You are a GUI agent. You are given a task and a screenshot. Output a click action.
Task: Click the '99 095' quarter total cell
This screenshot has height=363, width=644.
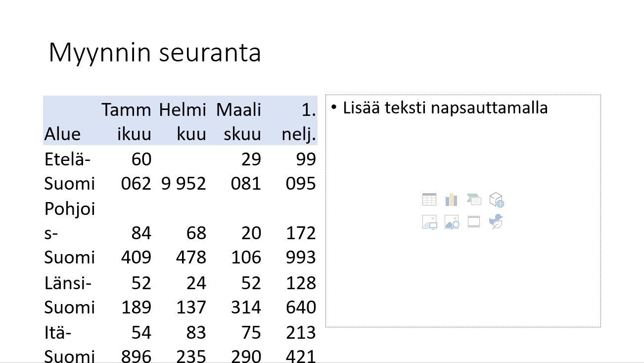290,171
